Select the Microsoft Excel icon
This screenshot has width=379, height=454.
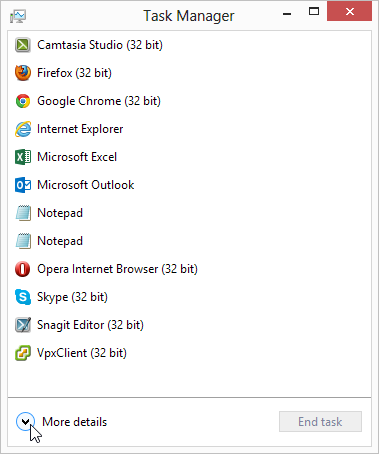(23, 157)
